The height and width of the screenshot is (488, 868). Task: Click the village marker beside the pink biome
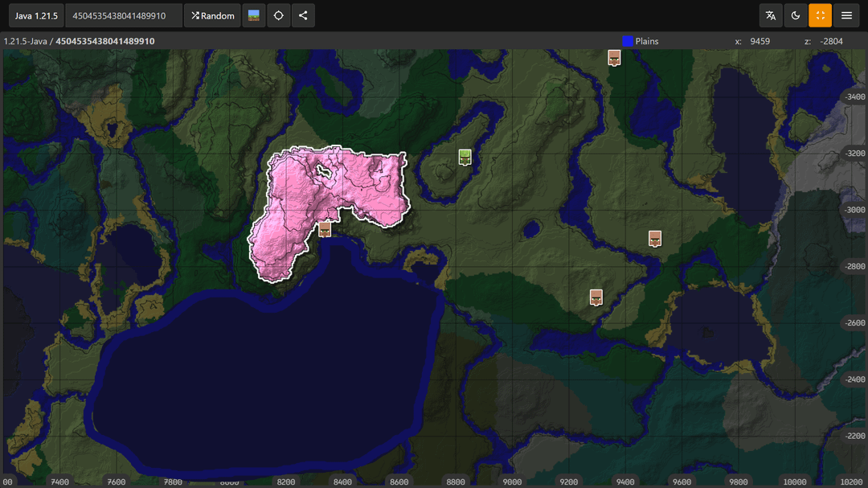[325, 229]
